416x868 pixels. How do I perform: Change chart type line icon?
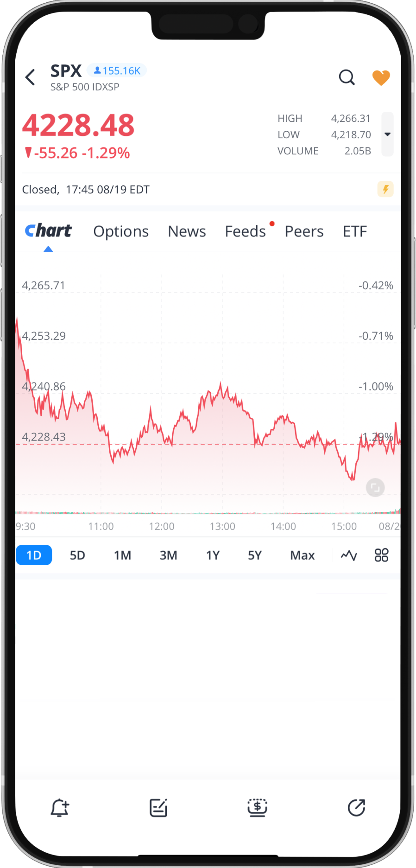(x=349, y=555)
